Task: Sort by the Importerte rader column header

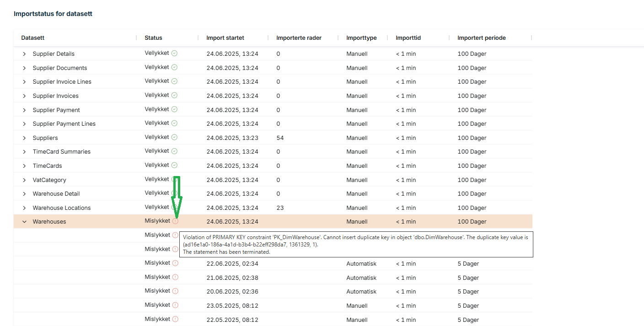Action: coord(299,38)
